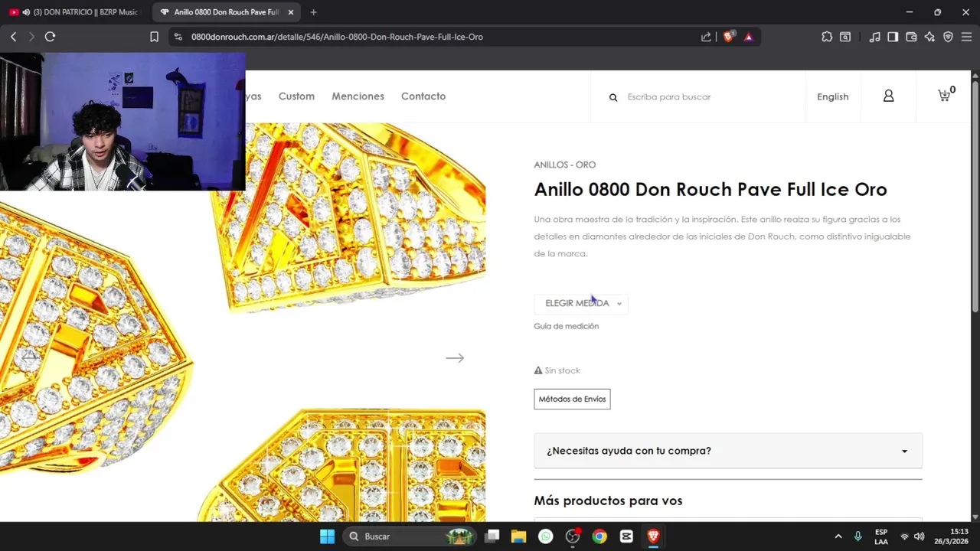Open media playlist music note icon
Image resolution: width=980 pixels, height=551 pixels.
tap(874, 37)
